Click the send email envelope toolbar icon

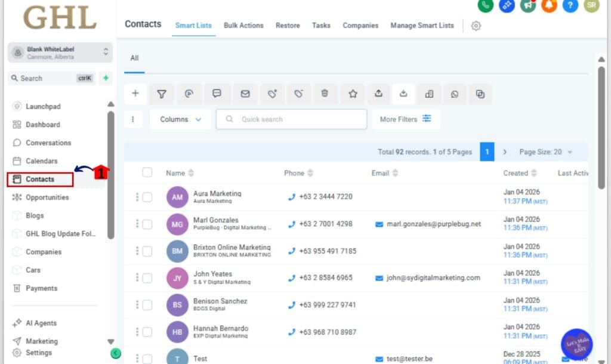tap(245, 94)
